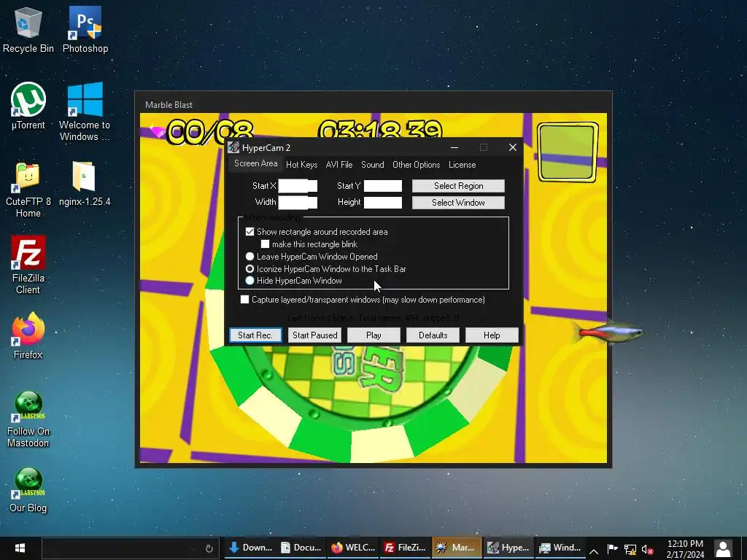Show hidden system tray icons chevron

pyautogui.click(x=594, y=551)
